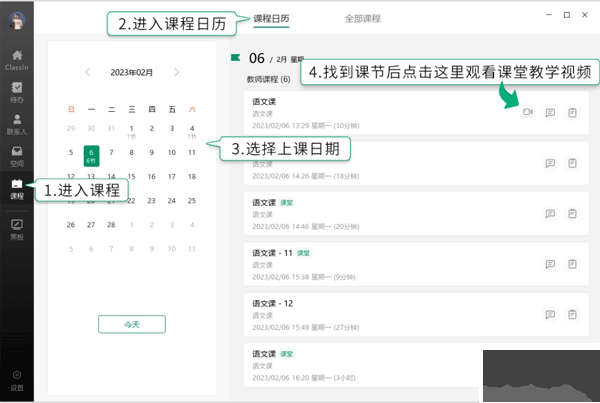The image size is (600, 403).
Task: Open chat messages for the 13:29 lesson
Action: pos(550,113)
